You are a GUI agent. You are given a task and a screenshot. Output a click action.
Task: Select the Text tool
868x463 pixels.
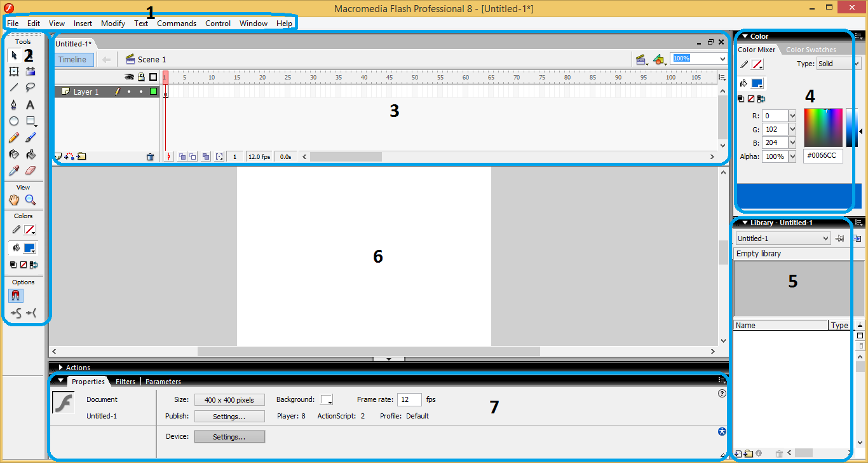point(31,104)
